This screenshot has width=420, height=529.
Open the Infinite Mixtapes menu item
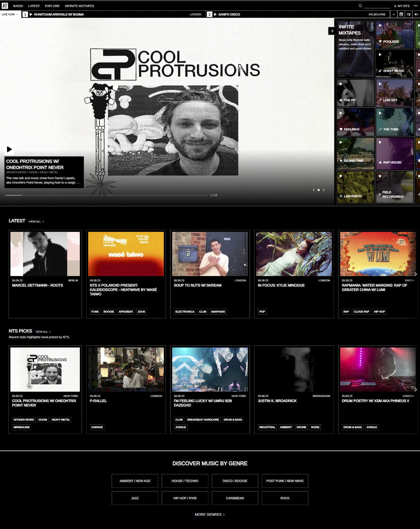coord(79,6)
